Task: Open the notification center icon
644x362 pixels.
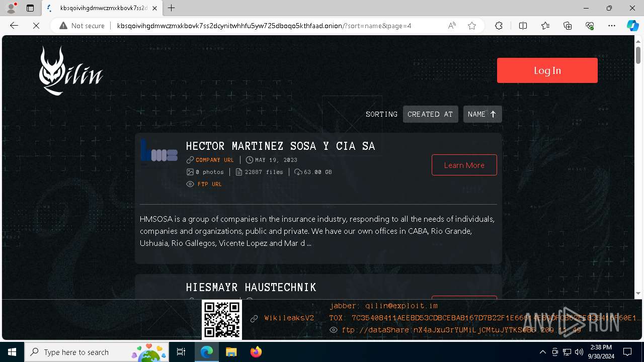Action: (627, 352)
